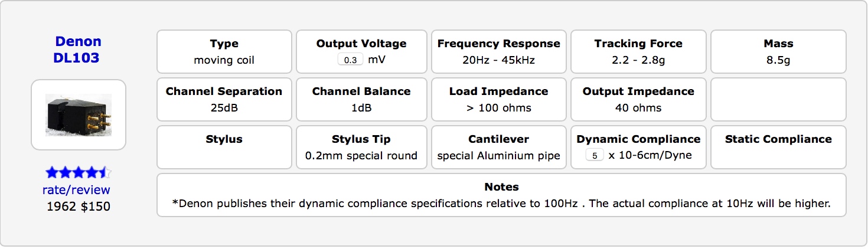Click the Denon DL103 title link
Screen dimensions: 868x249
coord(78,50)
